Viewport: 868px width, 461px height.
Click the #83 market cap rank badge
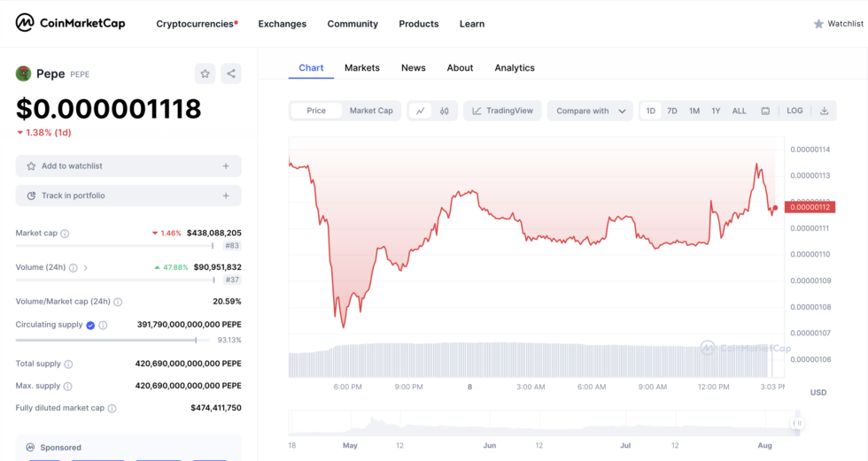(x=232, y=245)
